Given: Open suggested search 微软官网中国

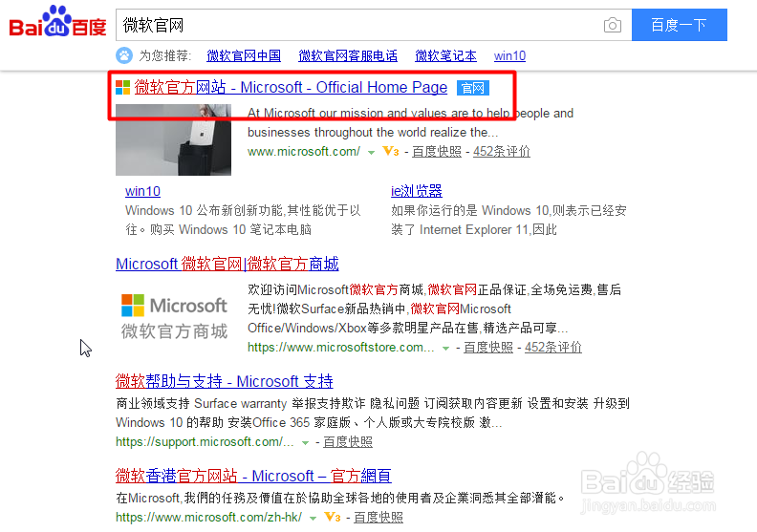Looking at the screenshot, I should 244,56.
